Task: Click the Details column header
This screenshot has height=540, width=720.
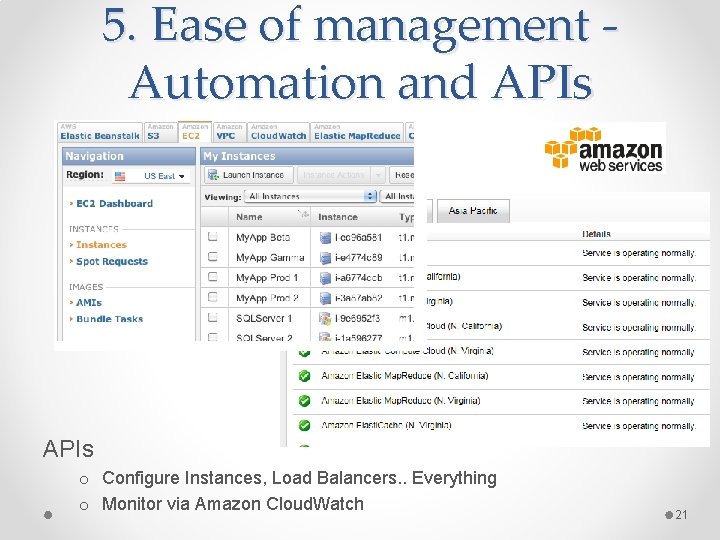Action: click(596, 234)
